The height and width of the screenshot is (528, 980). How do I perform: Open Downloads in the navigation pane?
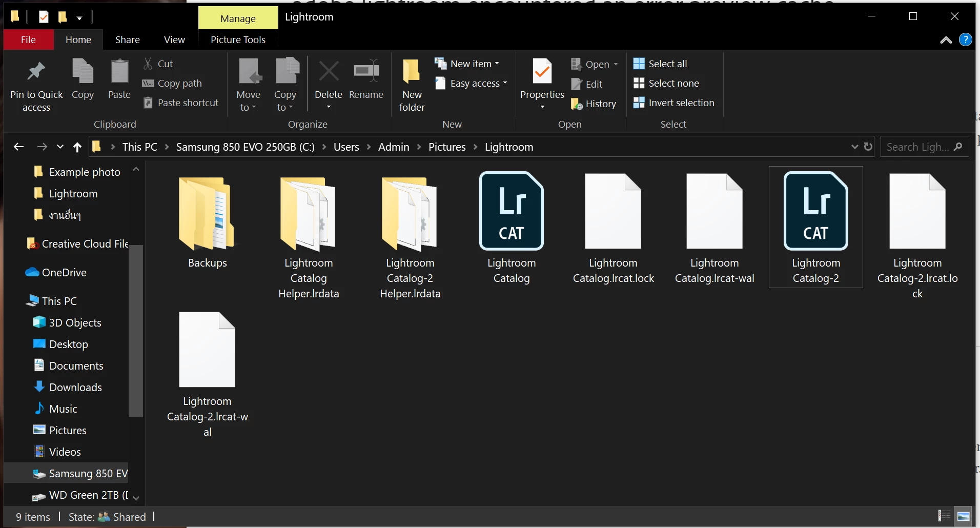[67, 387]
